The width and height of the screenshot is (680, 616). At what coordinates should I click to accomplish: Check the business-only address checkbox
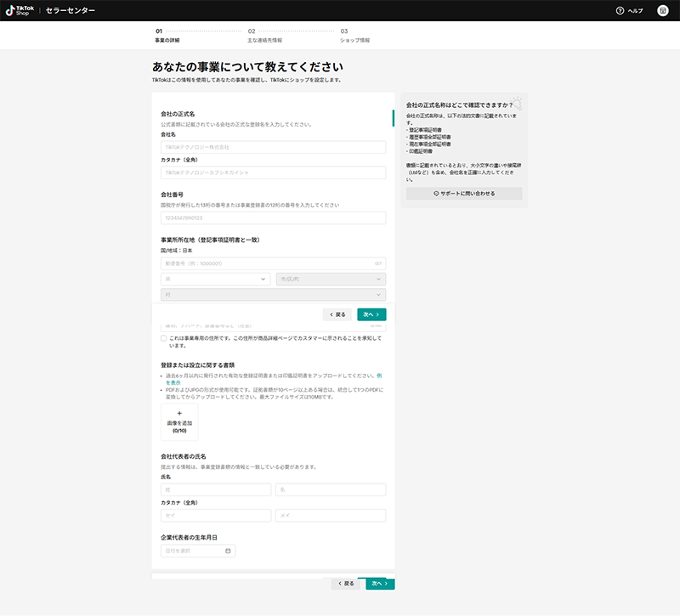(163, 338)
